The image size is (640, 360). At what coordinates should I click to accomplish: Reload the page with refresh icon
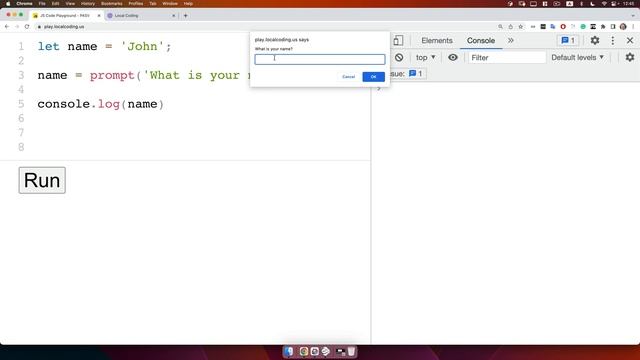[27, 27]
